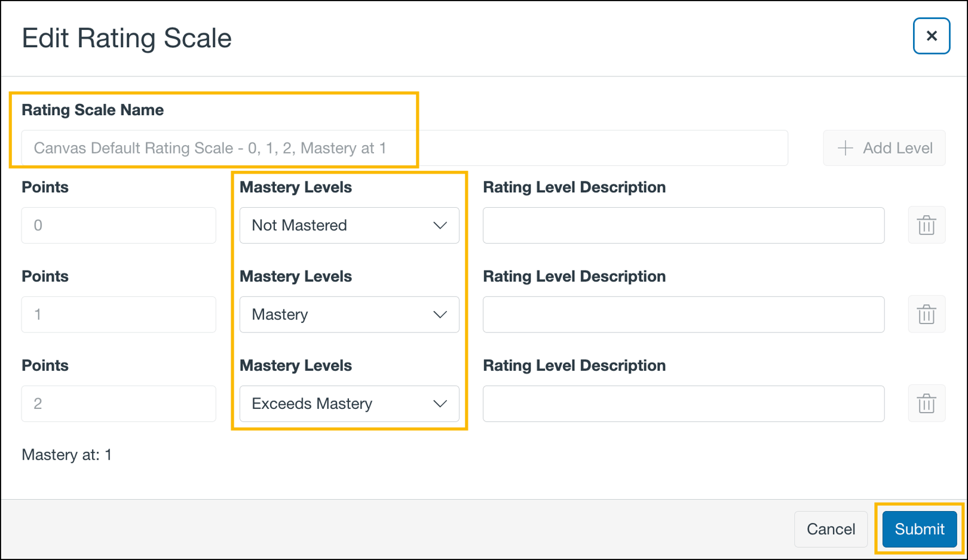968x560 pixels.
Task: Click the top Rating Level Description field
Action: point(683,225)
